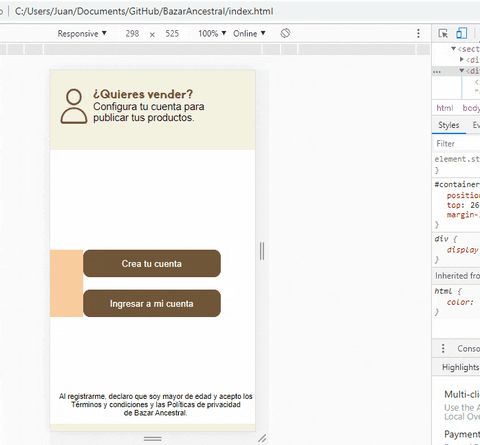Image resolution: width=480 pixels, height=445 pixels.
Task: Toggle the device toolbar mode
Action: click(462, 33)
